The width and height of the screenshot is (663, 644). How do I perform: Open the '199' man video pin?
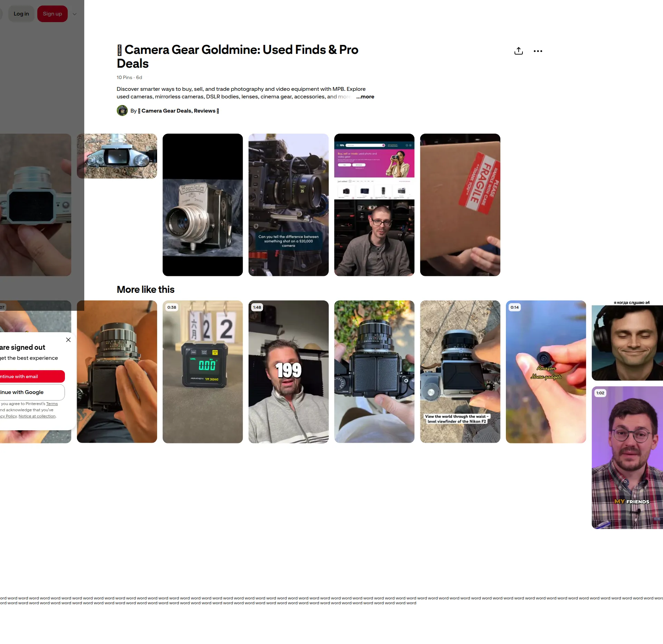288,372
